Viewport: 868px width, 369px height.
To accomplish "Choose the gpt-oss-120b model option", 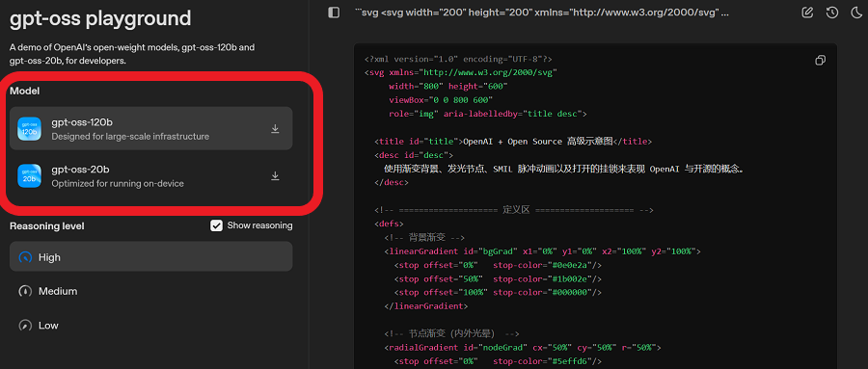I will tap(151, 128).
